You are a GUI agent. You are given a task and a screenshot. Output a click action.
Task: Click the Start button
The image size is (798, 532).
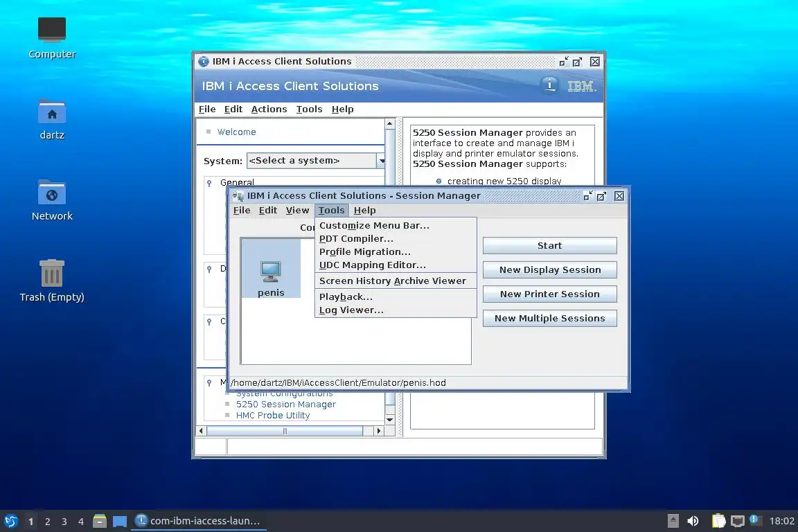549,245
